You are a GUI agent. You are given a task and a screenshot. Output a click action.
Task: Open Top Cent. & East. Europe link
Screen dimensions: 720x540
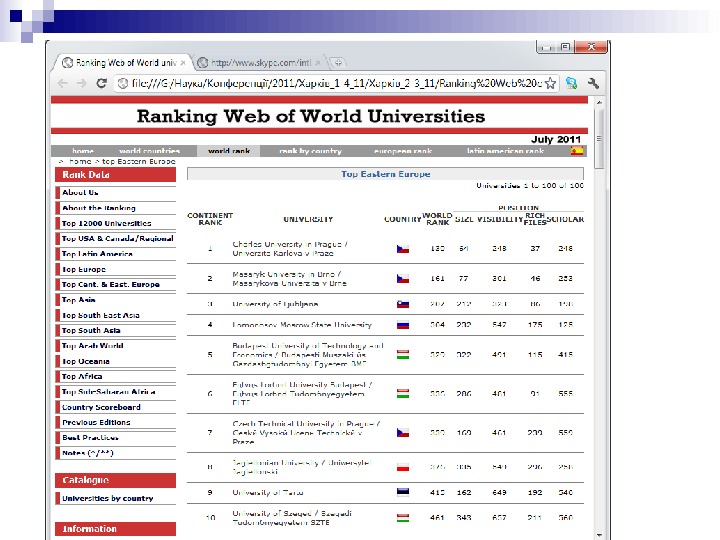coord(111,284)
